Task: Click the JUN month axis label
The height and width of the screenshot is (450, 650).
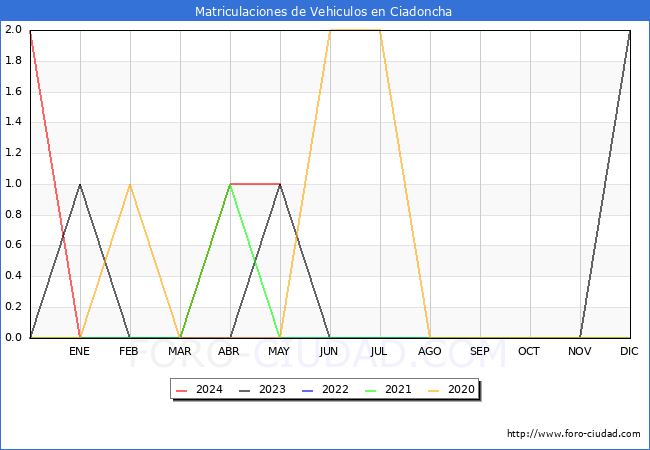Action: 329,351
